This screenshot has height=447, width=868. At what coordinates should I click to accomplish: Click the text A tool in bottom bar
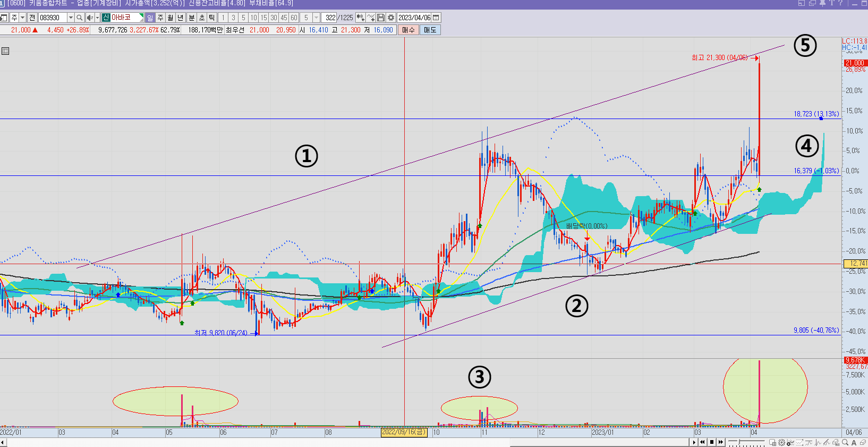coord(854,442)
